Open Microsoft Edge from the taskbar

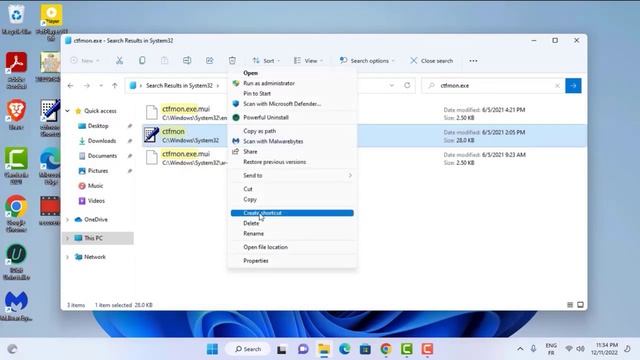tap(344, 349)
